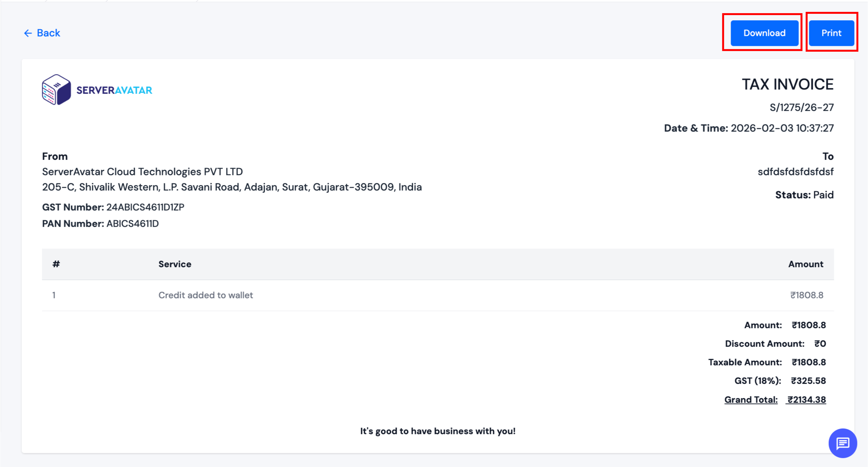This screenshot has height=467, width=868.
Task: Select the 'Credit added to wallet' service row
Action: point(206,295)
